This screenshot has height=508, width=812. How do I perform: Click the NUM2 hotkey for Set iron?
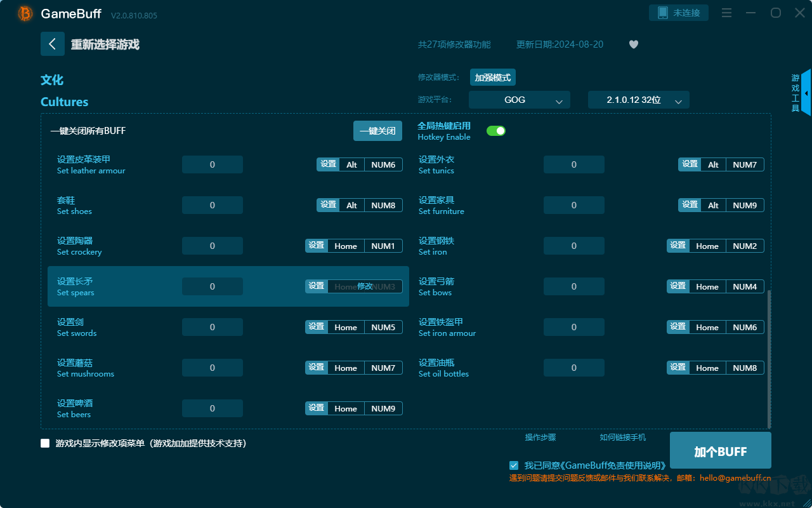click(x=745, y=246)
